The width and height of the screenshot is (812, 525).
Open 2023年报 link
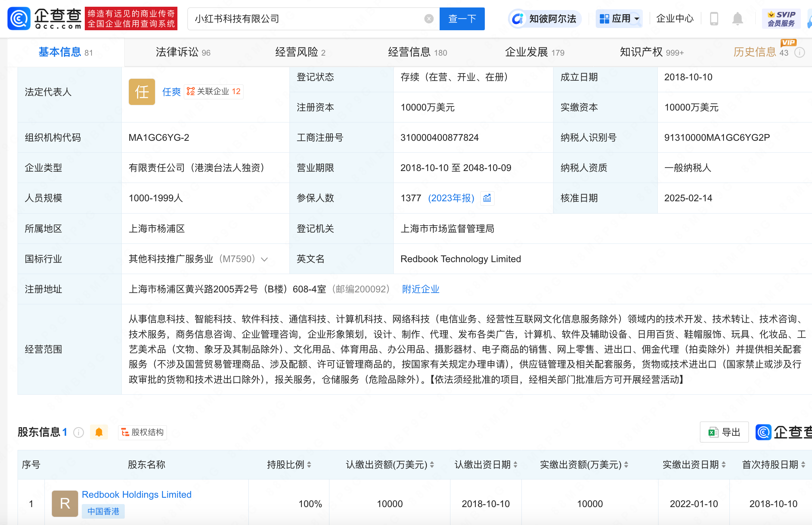click(451, 198)
